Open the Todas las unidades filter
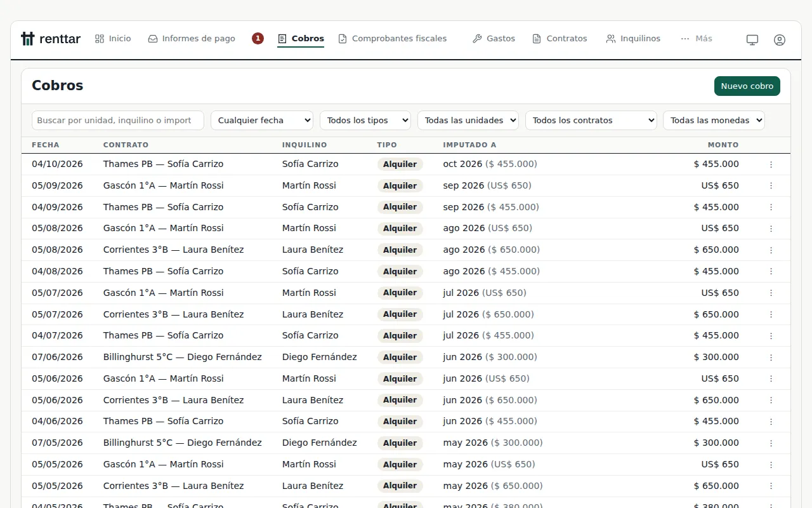 (x=468, y=120)
